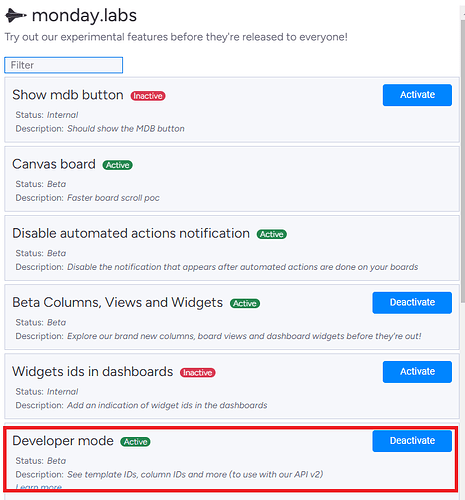Click the Active badge beside Canvas board

(x=117, y=165)
